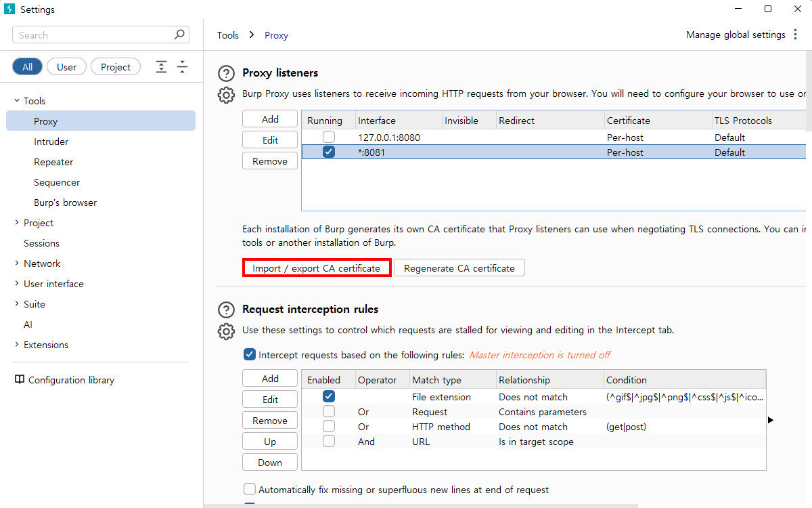Click Import / export CA certificate button

pos(317,268)
